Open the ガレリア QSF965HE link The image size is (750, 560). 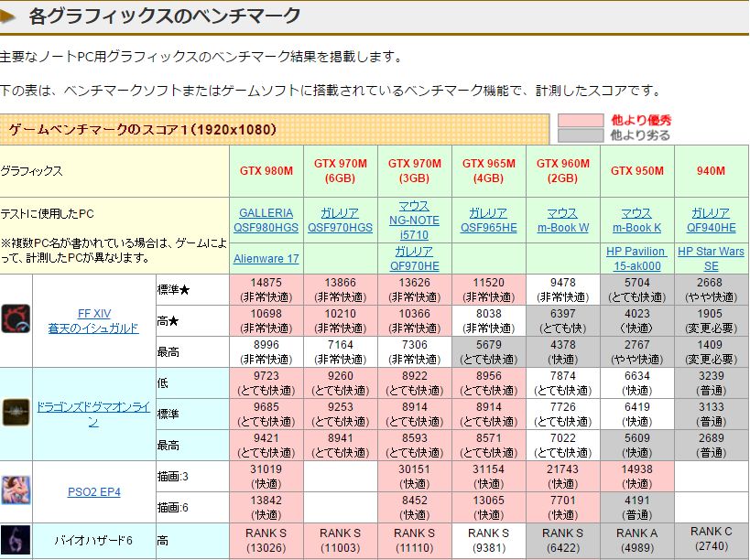pos(488,221)
